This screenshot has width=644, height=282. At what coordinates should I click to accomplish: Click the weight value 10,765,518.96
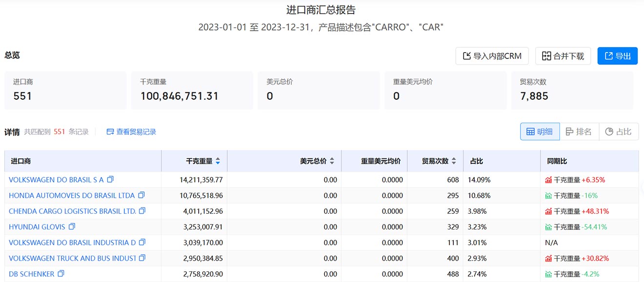point(201,195)
